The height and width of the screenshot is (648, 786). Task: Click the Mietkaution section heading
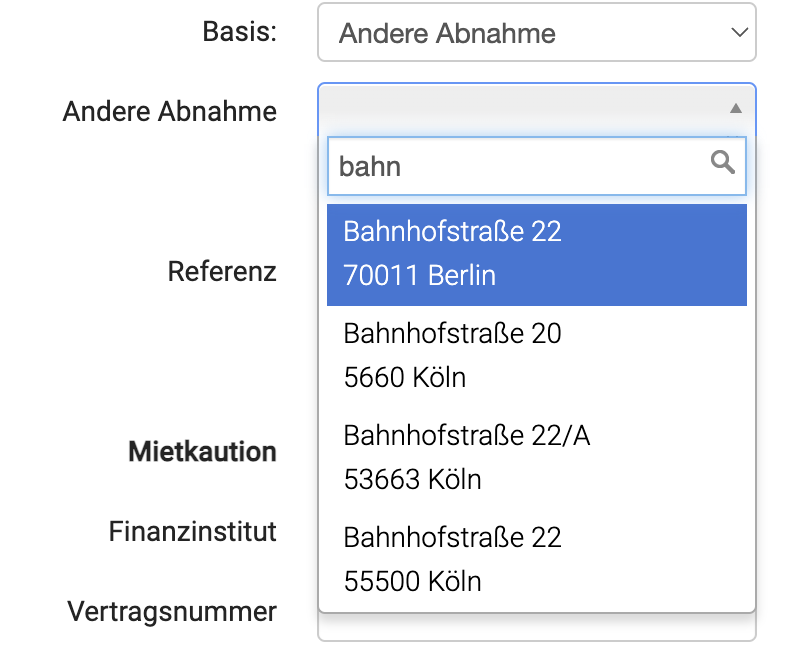tap(202, 452)
